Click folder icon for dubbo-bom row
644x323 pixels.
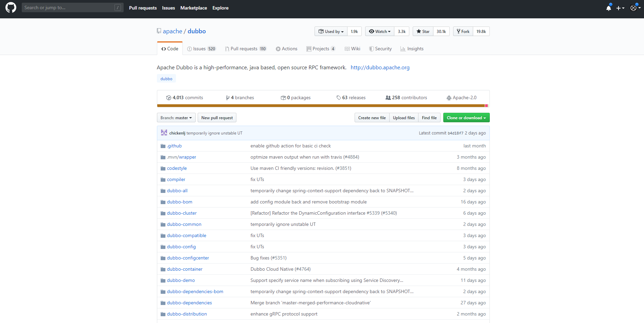tap(163, 202)
